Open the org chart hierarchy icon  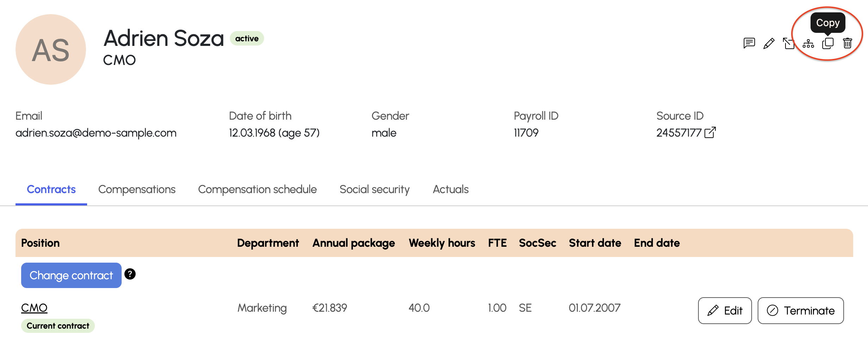click(808, 44)
